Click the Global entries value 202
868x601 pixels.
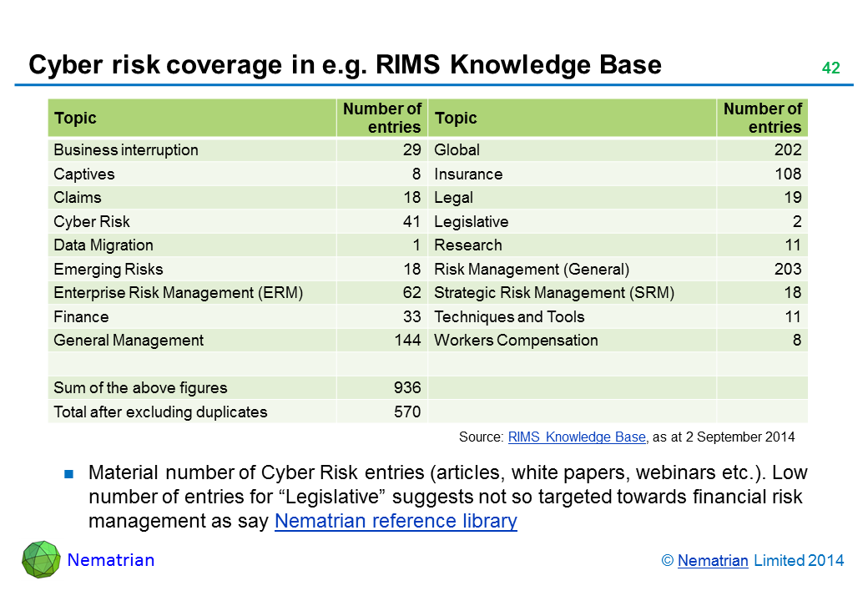point(786,150)
